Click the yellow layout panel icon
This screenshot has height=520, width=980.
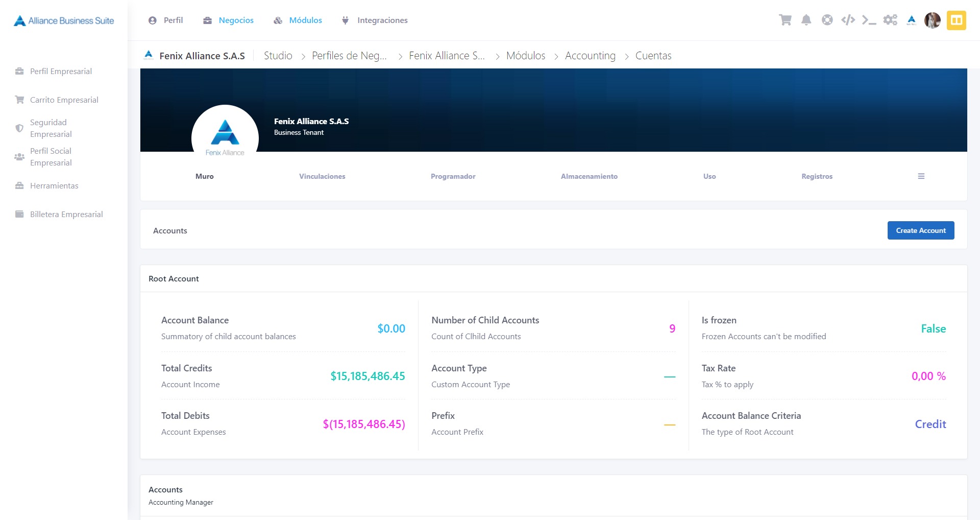[956, 20]
